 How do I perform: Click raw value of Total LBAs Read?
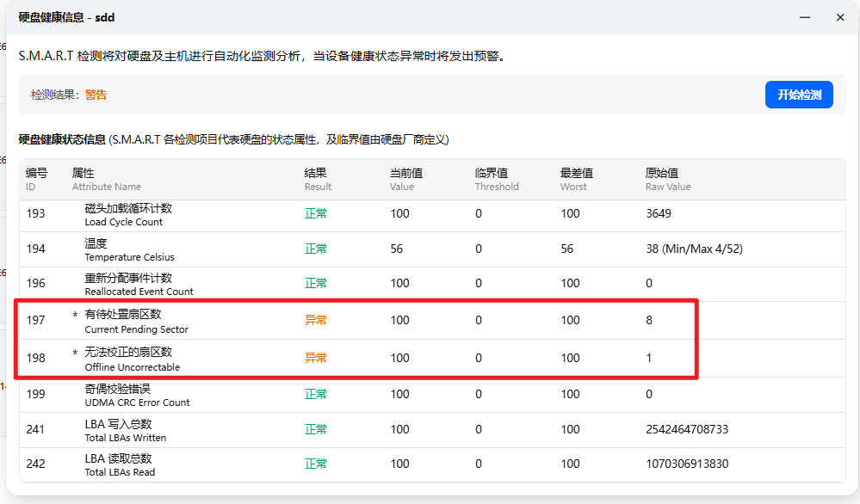coord(687,464)
